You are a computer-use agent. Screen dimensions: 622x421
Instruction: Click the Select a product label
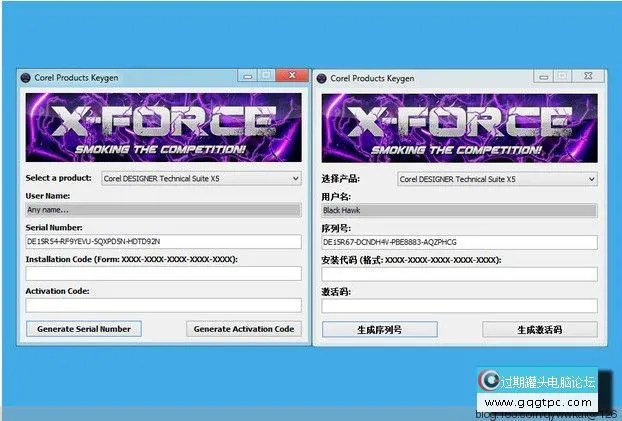58,178
